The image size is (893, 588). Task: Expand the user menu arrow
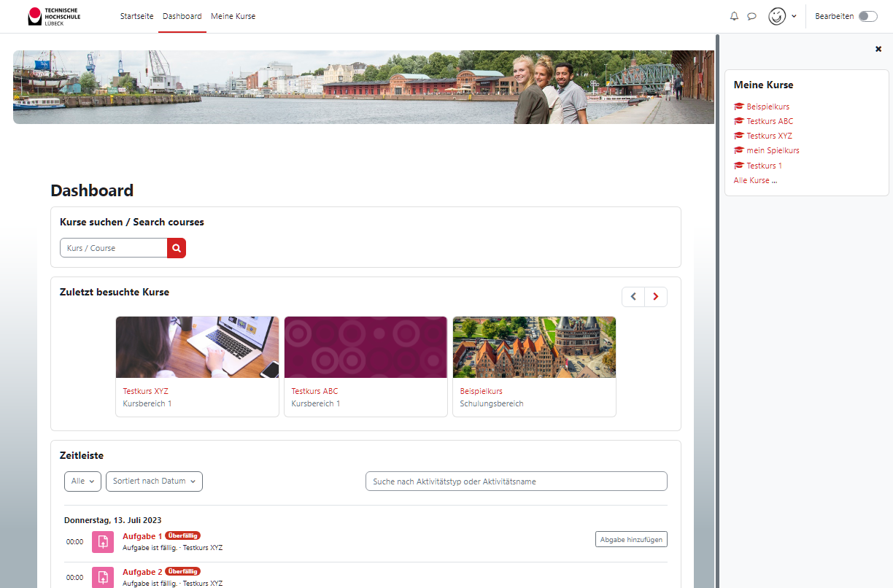(794, 16)
